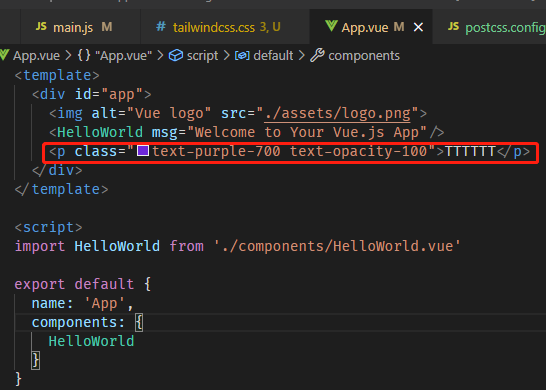The width and height of the screenshot is (546, 390).
Task: Click HelloWorld inside the components object
Action: click(91, 341)
